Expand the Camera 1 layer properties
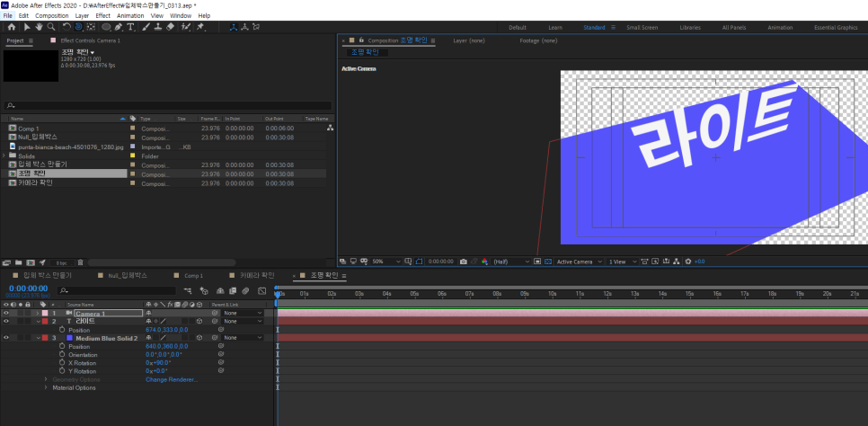The width and height of the screenshot is (868, 426). pos(38,314)
